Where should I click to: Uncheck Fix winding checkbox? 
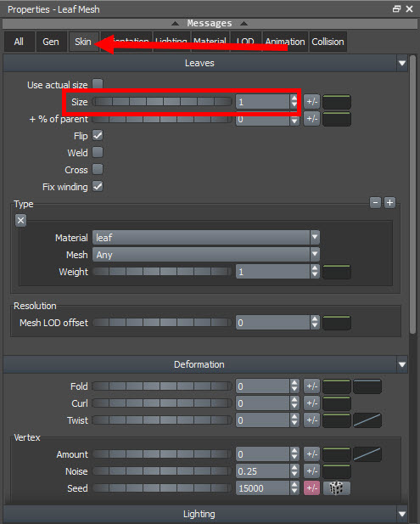[x=98, y=186]
